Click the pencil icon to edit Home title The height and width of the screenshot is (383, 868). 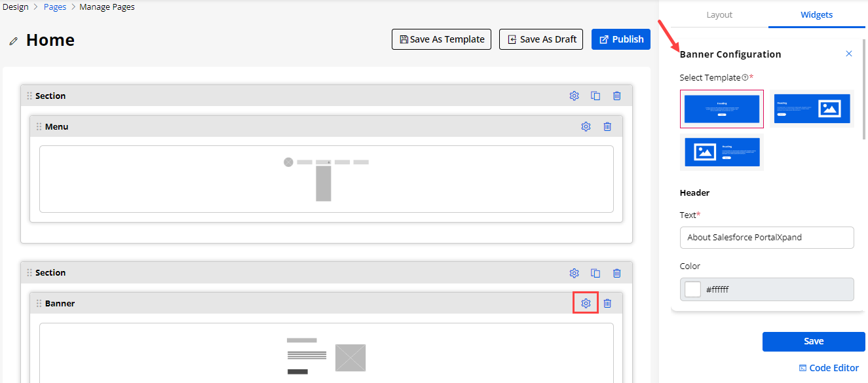pos(13,41)
